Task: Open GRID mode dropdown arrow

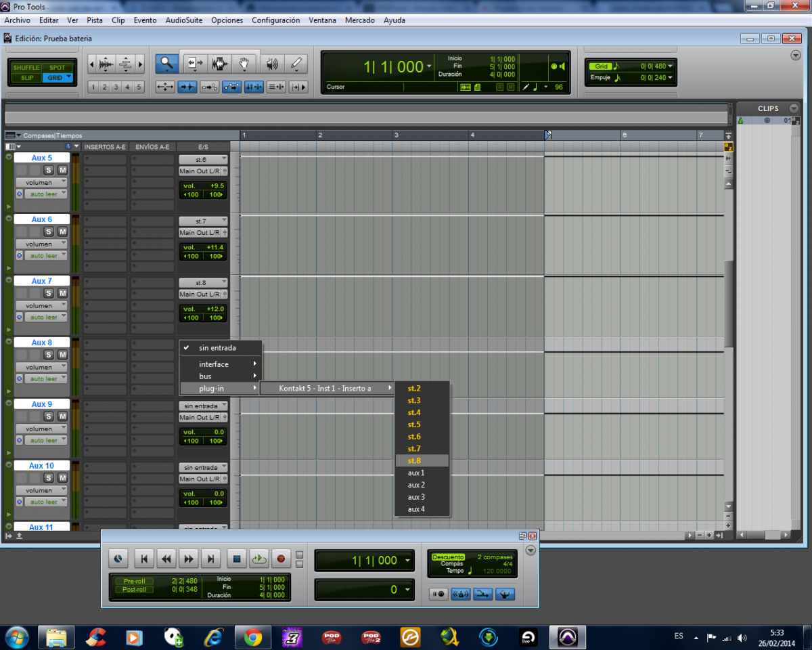Action: pyautogui.click(x=68, y=77)
